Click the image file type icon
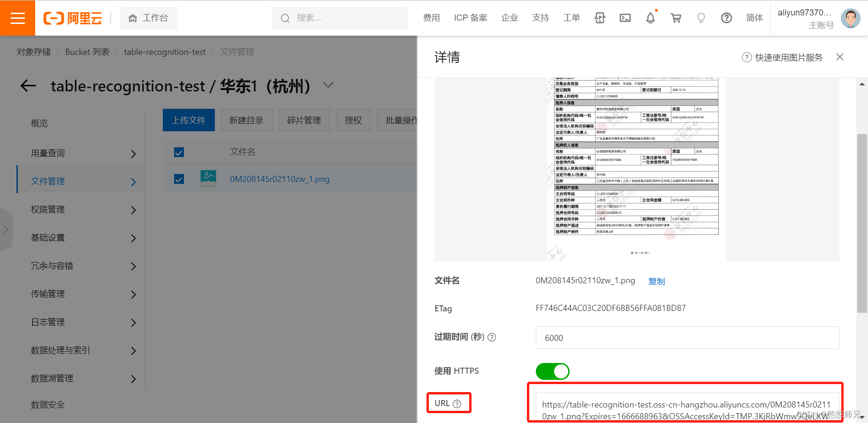 pos(208,179)
